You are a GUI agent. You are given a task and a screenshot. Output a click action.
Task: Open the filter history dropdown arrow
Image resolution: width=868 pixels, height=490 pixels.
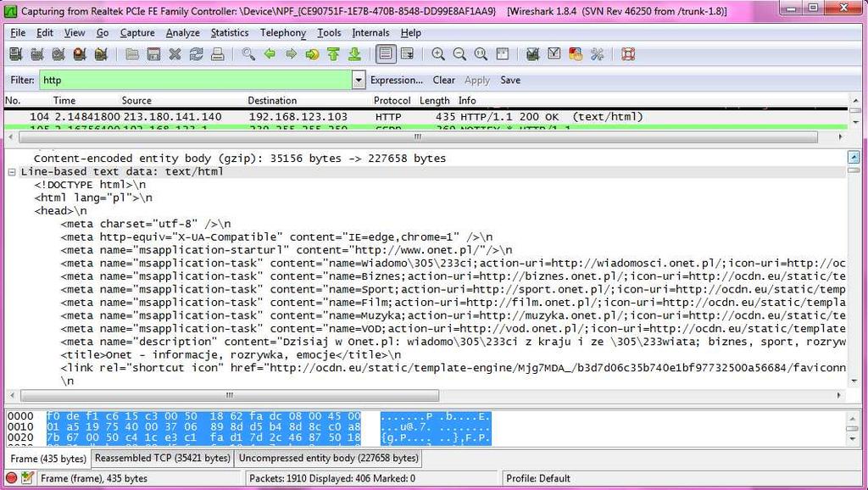point(359,81)
